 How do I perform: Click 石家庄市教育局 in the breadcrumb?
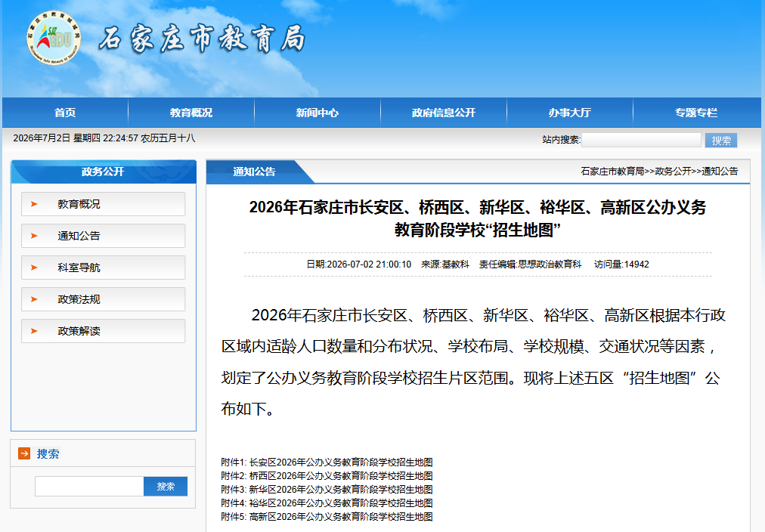[612, 171]
